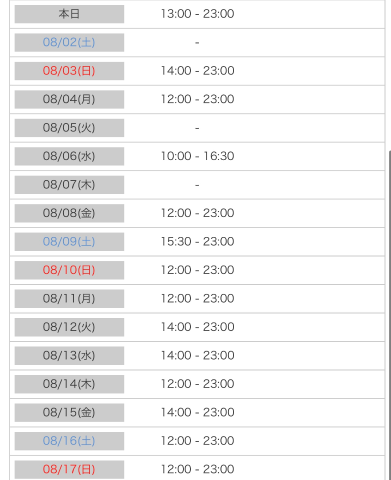Click the 08/04(月) date label

click(69, 99)
